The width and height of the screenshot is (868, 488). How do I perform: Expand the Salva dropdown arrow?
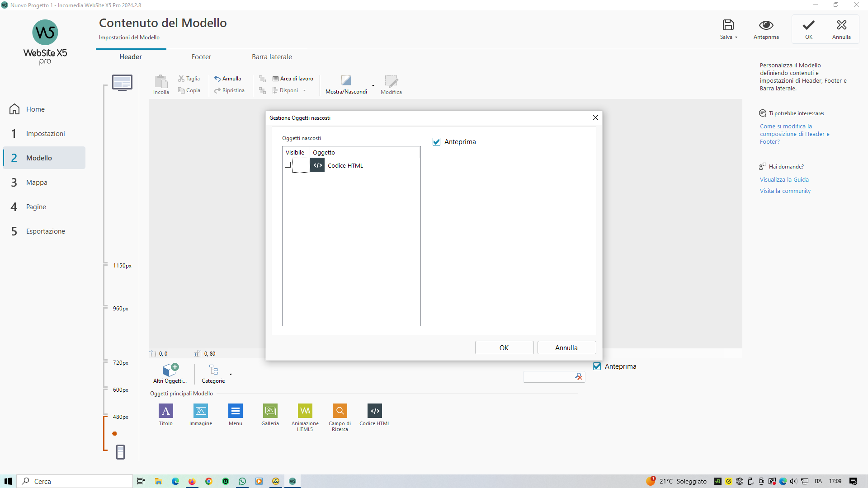pos(736,38)
